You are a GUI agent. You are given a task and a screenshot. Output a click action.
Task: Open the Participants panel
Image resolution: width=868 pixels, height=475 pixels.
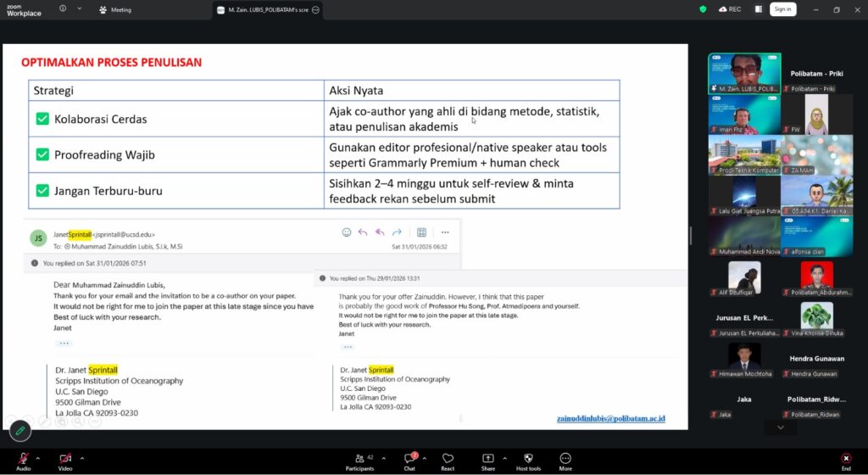359,459
